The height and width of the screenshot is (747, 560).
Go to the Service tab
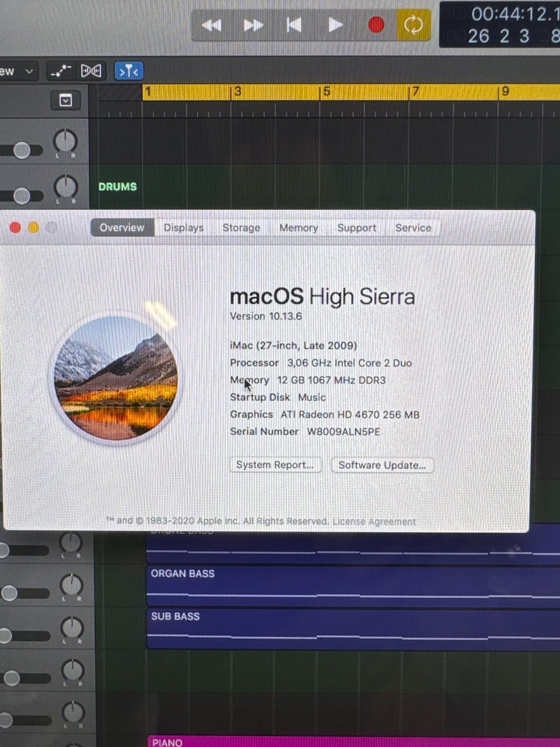[x=413, y=228]
